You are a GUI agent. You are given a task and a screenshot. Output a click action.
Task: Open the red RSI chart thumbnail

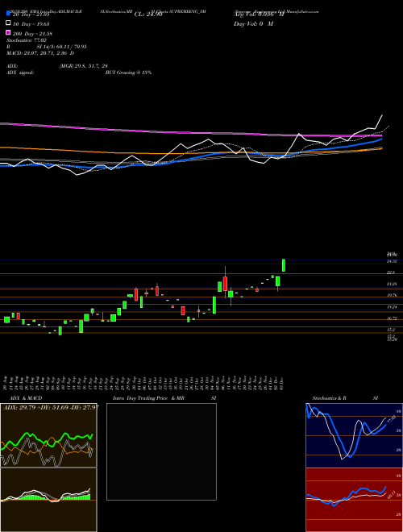click(x=355, y=500)
